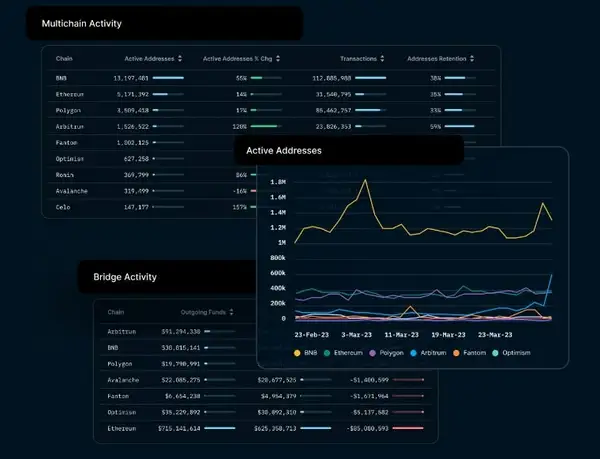600x459 pixels.
Task: Select Avalanche row name in Bridge Activity
Action: coord(123,380)
